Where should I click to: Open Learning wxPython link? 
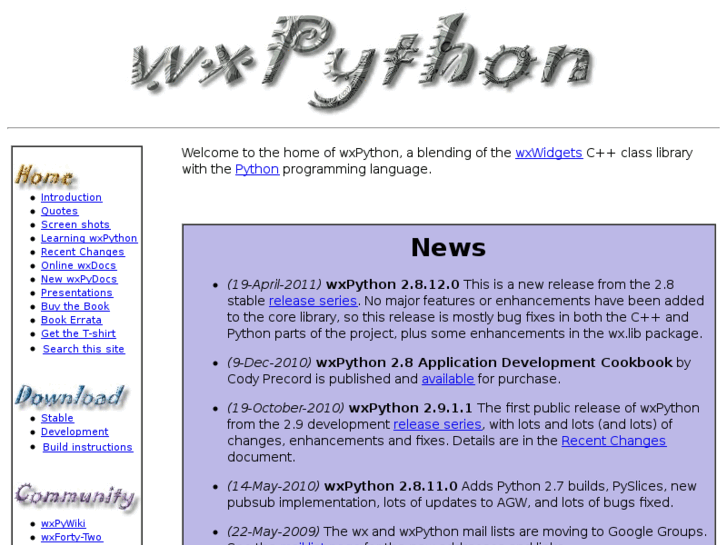89,238
